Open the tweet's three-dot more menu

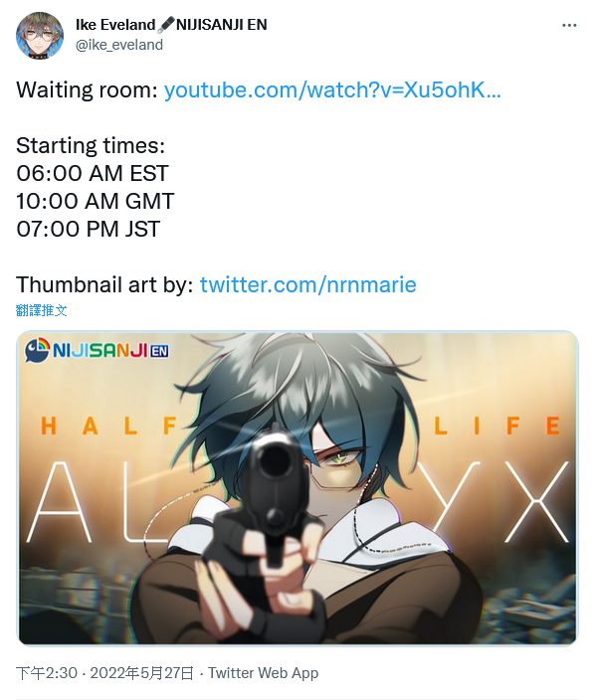pos(569,26)
